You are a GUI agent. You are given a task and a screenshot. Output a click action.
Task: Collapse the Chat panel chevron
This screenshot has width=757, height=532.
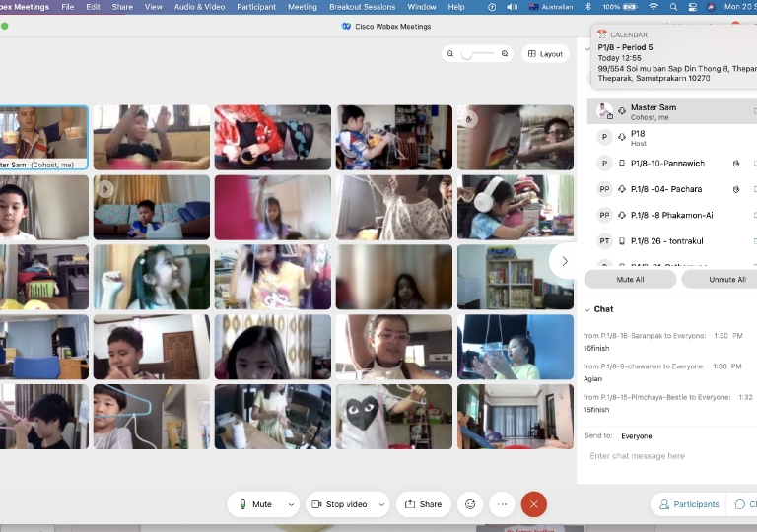click(587, 310)
